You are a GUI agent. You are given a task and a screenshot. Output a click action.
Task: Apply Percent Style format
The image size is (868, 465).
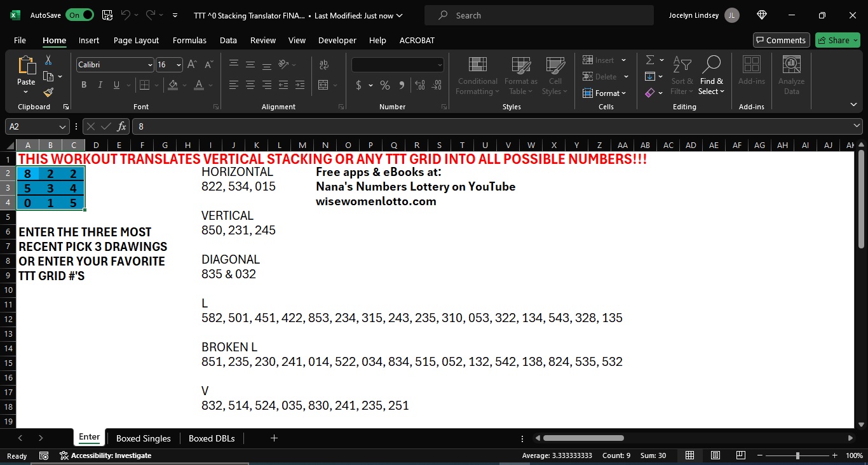[x=385, y=84]
